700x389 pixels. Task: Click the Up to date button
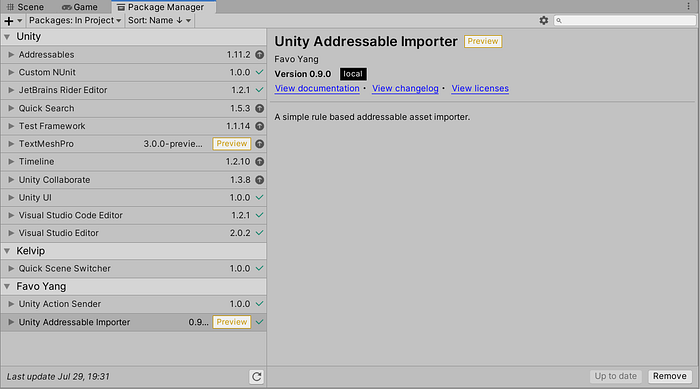pyautogui.click(x=616, y=376)
